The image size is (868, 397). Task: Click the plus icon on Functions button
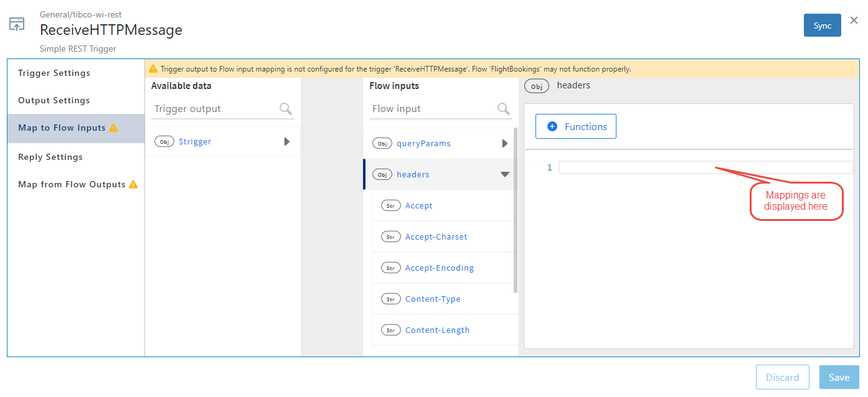coord(552,126)
